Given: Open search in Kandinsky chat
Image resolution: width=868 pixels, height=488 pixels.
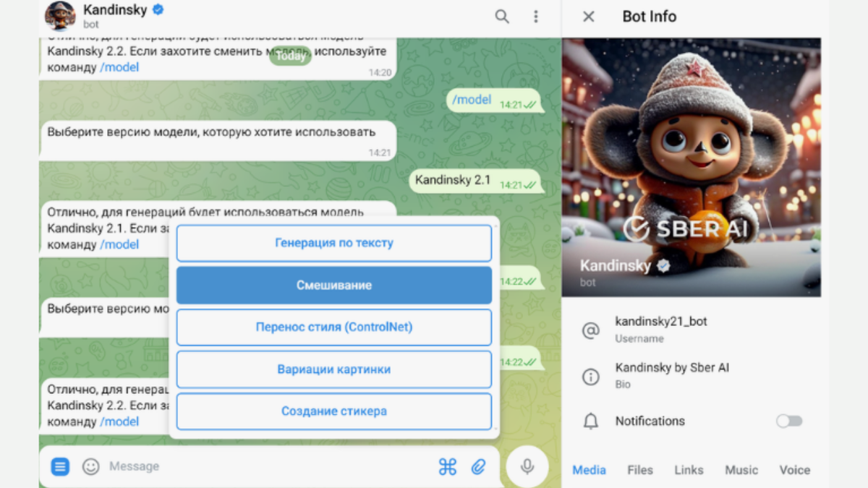Looking at the screenshot, I should click(501, 17).
